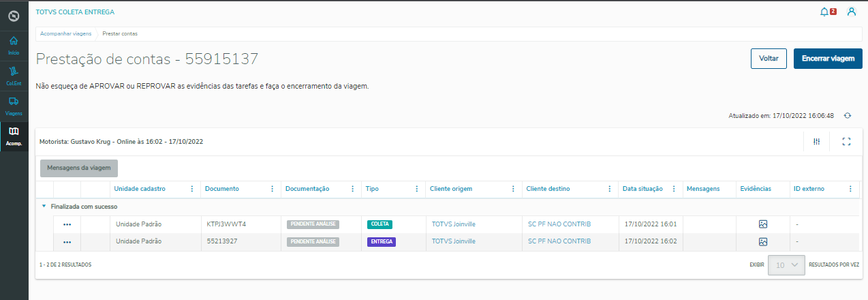
Task: Click the Prestar contas breadcrumb
Action: (x=120, y=33)
